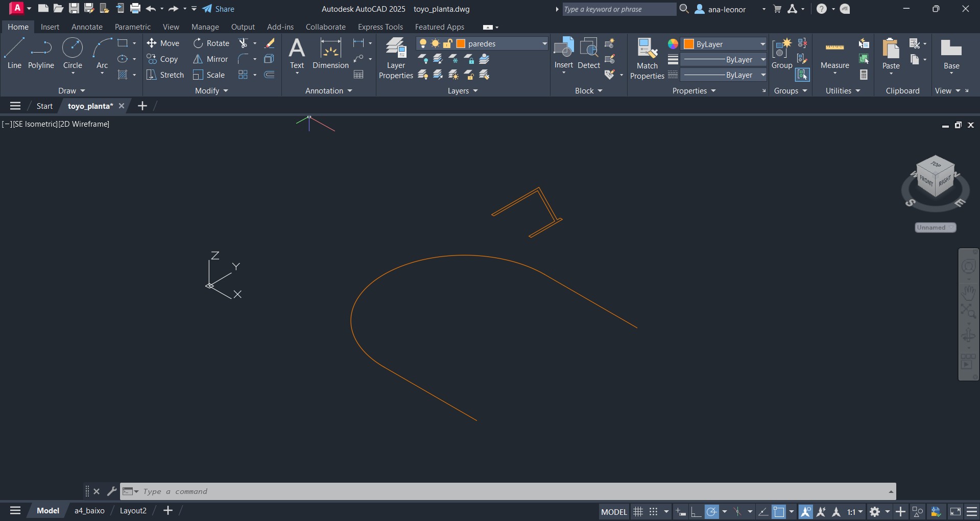Select the Circle tool

pyautogui.click(x=73, y=53)
